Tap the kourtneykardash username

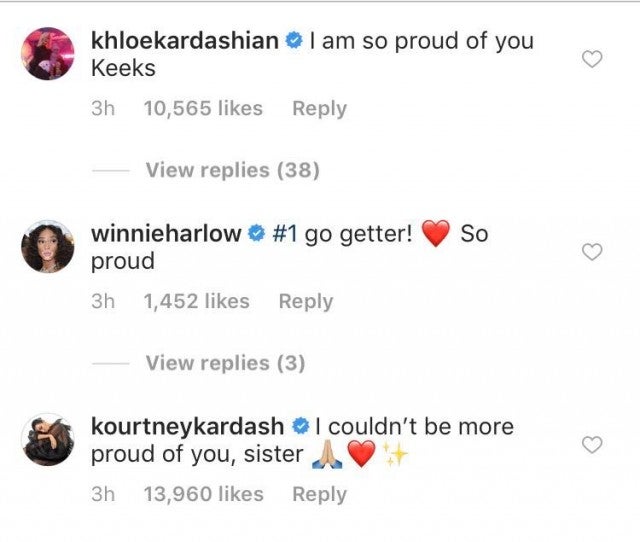[188, 427]
